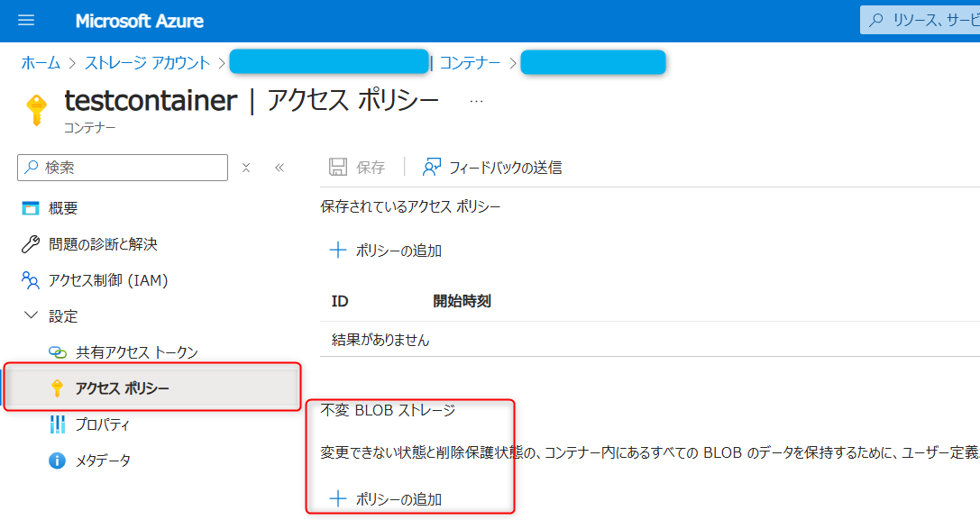Collapse the 設定 section chevron
Viewport: 980px width, 520px height.
click(x=31, y=315)
